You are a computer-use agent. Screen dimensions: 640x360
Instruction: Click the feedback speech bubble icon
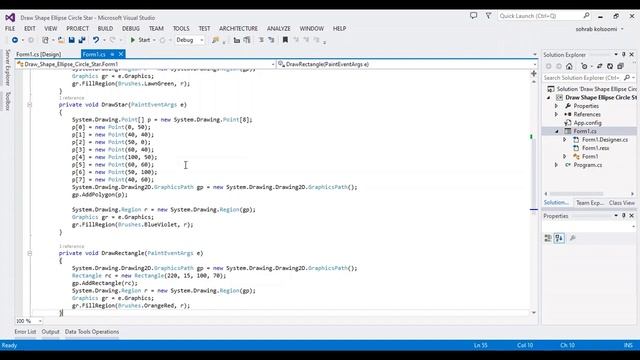pos(473,16)
